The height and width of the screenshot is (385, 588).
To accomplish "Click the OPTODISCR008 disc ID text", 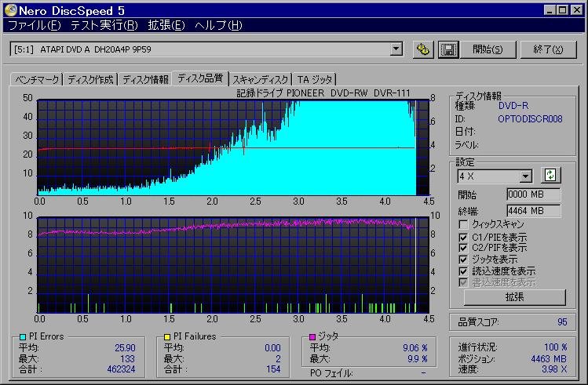I will tap(530, 119).
